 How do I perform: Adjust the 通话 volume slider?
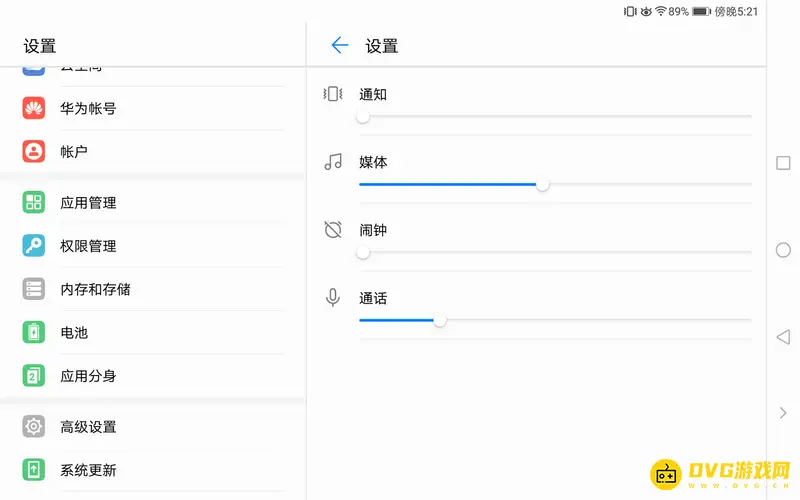(555, 320)
